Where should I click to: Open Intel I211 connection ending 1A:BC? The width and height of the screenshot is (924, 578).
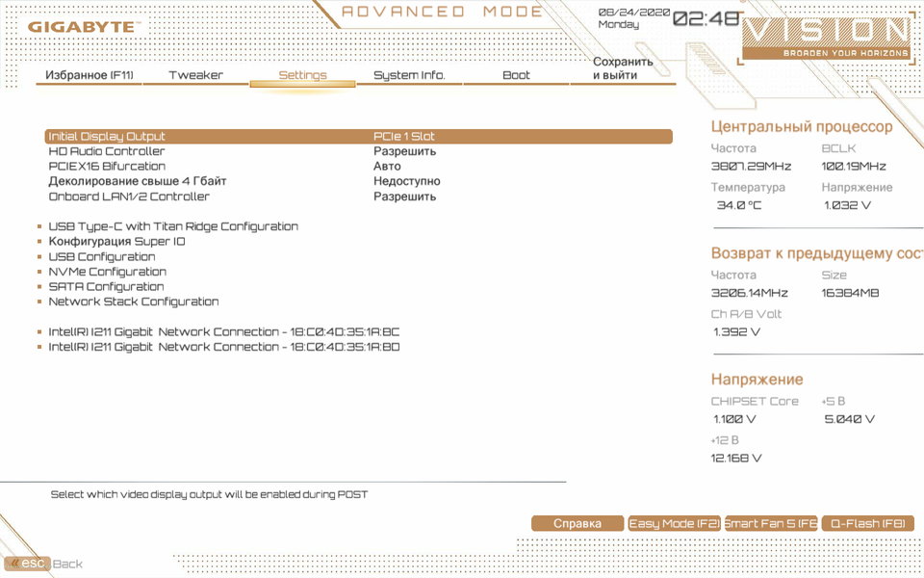pos(224,332)
